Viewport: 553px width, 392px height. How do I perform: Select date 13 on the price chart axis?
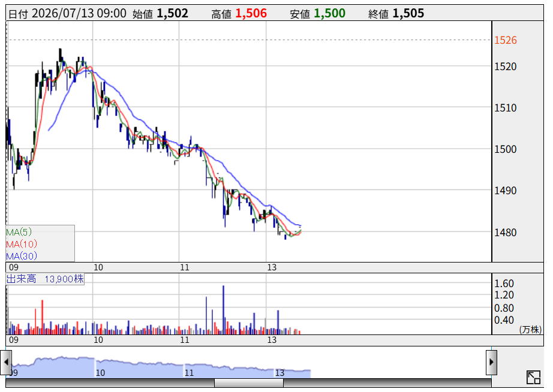coord(272,267)
